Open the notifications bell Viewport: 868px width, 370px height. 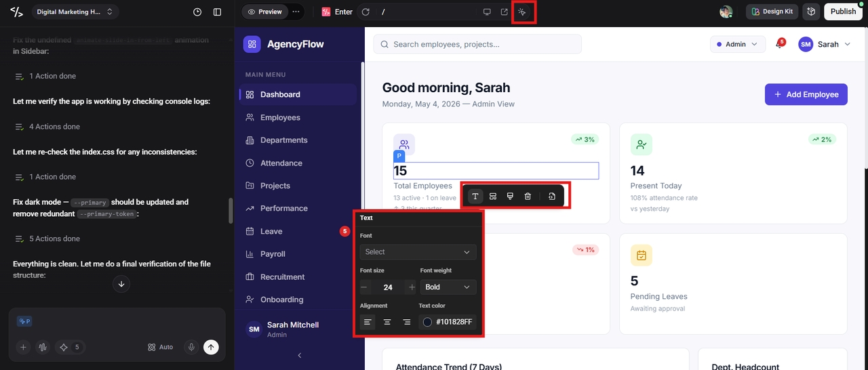pos(779,45)
